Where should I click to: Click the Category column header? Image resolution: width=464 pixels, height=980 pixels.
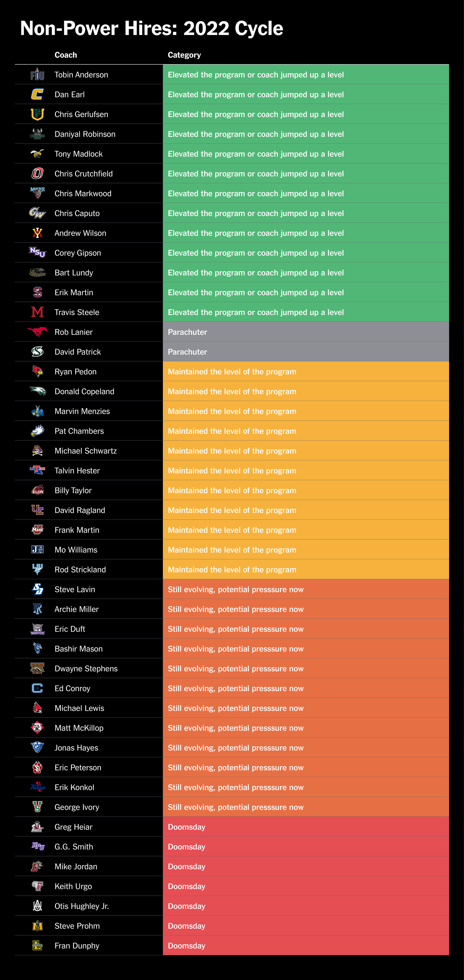(184, 55)
